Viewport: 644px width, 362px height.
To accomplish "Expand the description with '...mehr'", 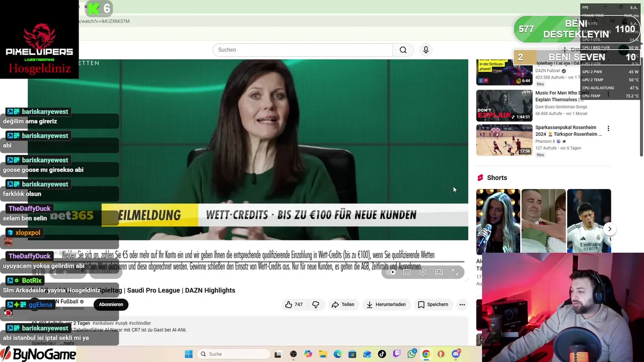I will pyautogui.click(x=68, y=343).
